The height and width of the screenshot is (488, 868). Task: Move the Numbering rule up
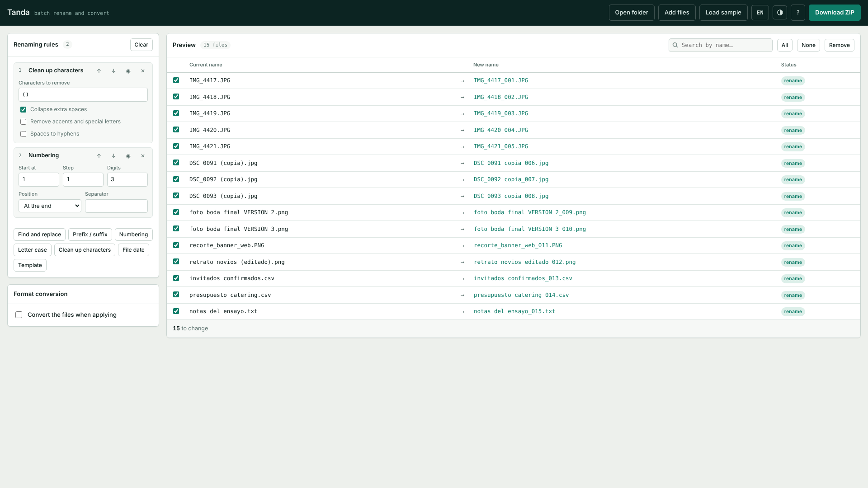[x=99, y=156]
